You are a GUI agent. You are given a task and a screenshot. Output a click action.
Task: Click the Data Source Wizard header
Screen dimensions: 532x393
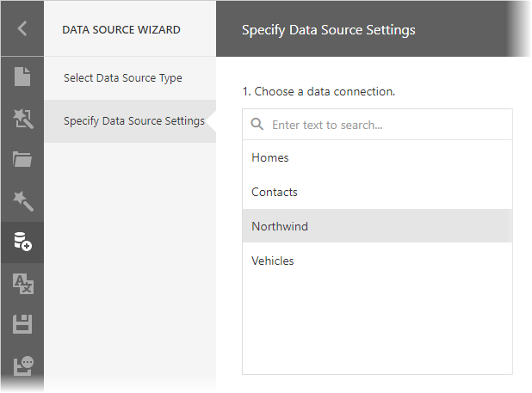(121, 30)
